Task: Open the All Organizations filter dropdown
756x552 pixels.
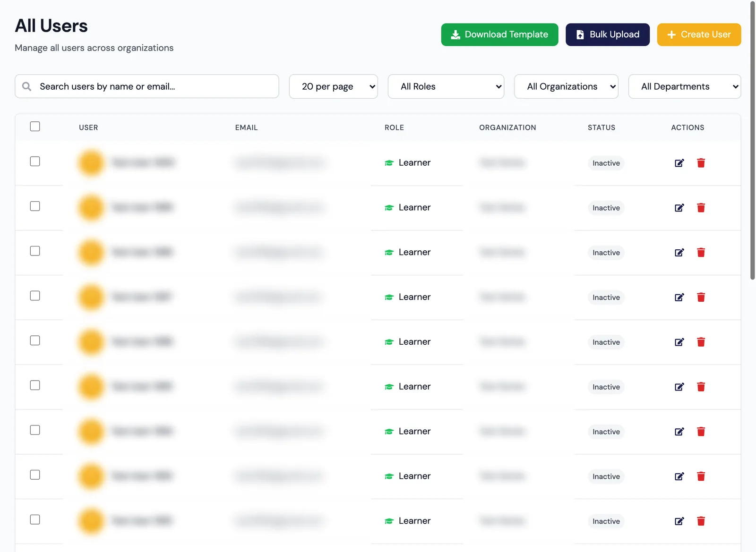Action: pos(566,86)
